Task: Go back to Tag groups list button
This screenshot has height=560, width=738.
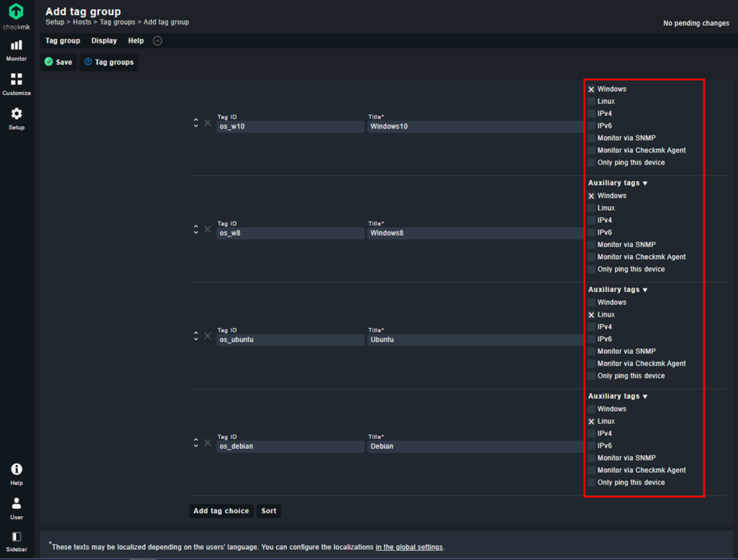Action: [x=110, y=62]
